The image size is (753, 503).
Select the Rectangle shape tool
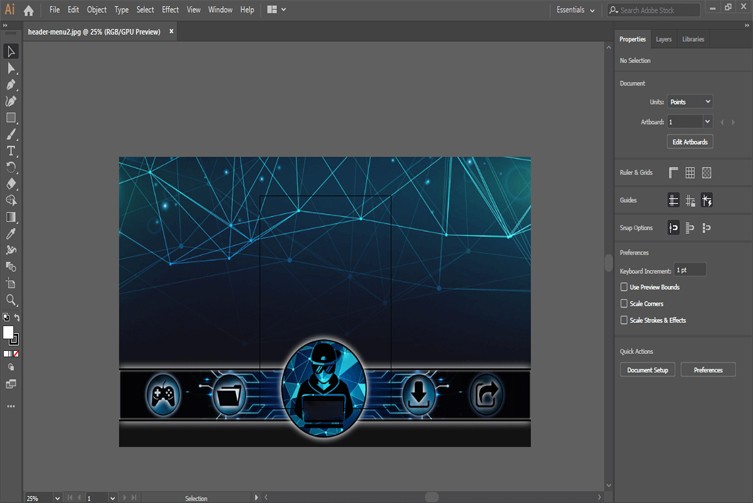(11, 118)
